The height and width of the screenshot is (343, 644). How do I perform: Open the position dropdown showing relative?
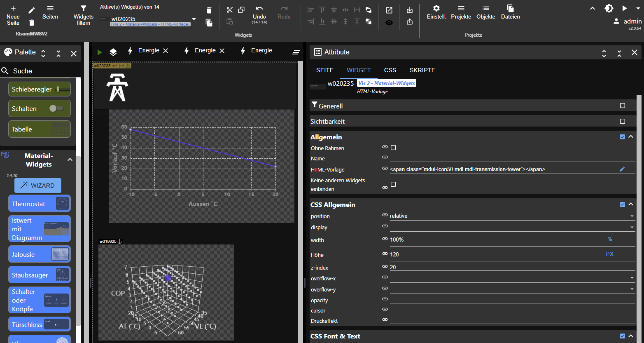point(511,216)
